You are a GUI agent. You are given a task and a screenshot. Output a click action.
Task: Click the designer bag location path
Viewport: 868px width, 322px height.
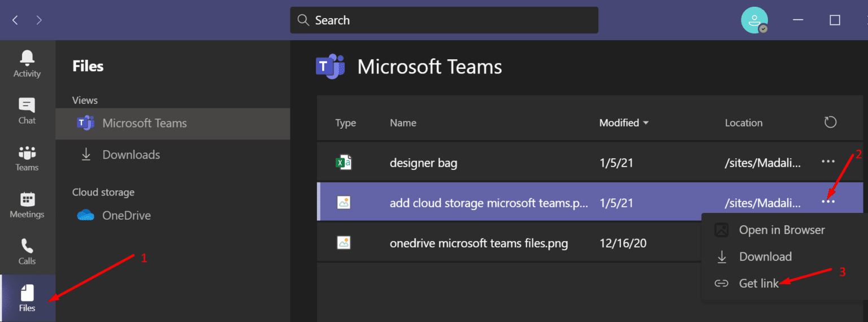pos(763,163)
